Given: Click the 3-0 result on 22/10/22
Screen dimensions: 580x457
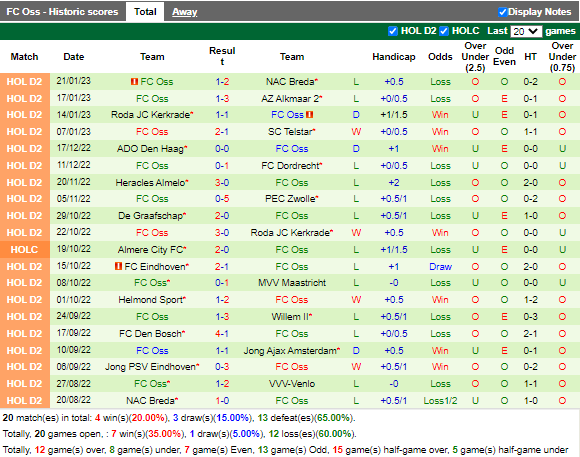Looking at the screenshot, I should click(x=222, y=233).
